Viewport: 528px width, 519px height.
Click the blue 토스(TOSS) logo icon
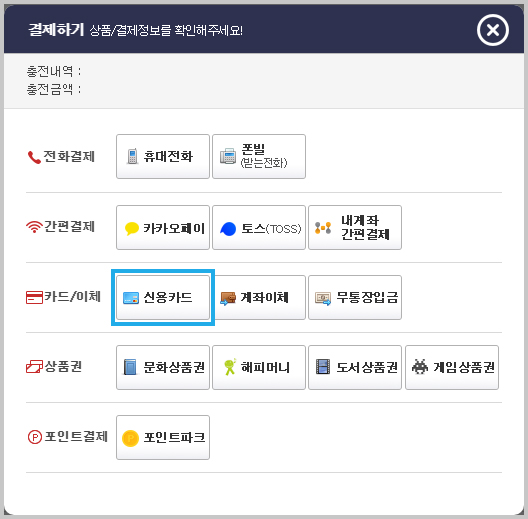point(228,229)
